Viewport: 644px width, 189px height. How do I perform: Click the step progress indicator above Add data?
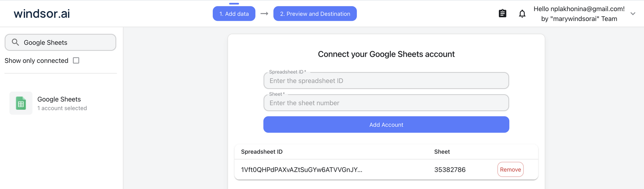(234, 4)
